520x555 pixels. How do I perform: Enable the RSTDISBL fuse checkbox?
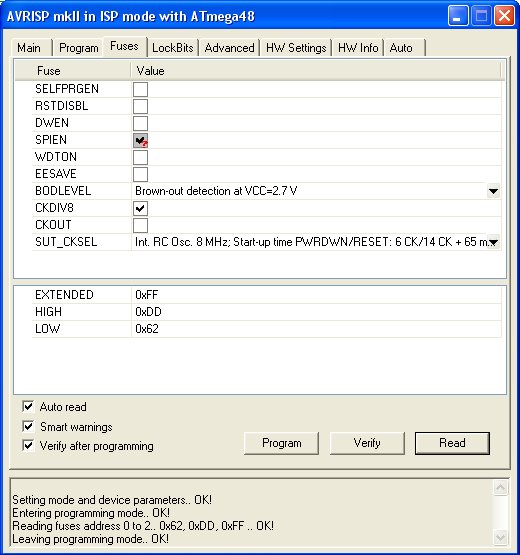(x=140, y=106)
